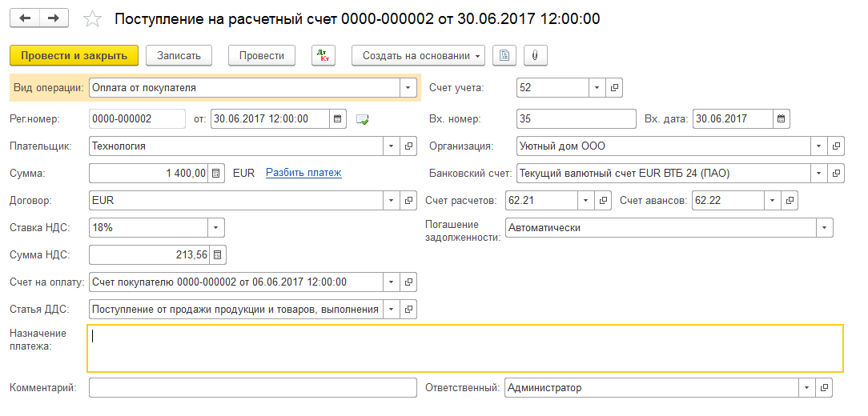Add document to favorites with star
868x416 pixels.
coord(93,18)
